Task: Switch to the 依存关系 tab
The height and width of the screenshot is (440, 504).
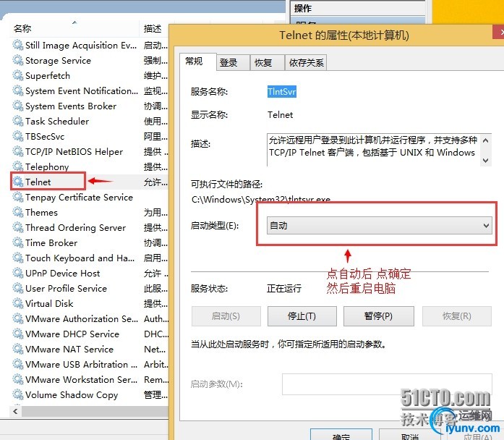Action: pos(306,62)
